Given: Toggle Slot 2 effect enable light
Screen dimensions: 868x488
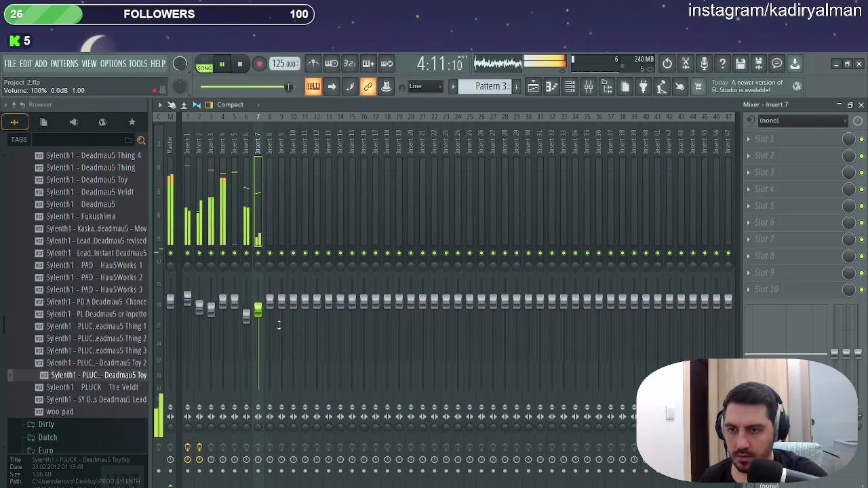Looking at the screenshot, I should point(861,156).
